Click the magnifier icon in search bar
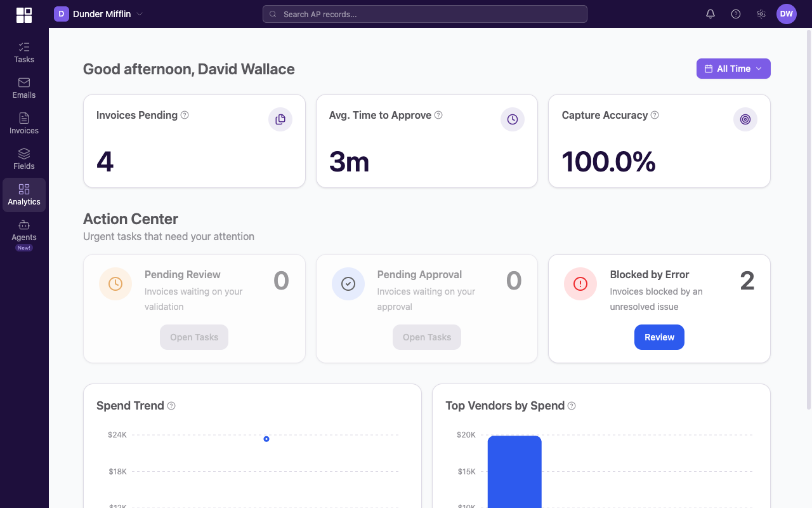This screenshot has height=508, width=812. click(x=273, y=14)
